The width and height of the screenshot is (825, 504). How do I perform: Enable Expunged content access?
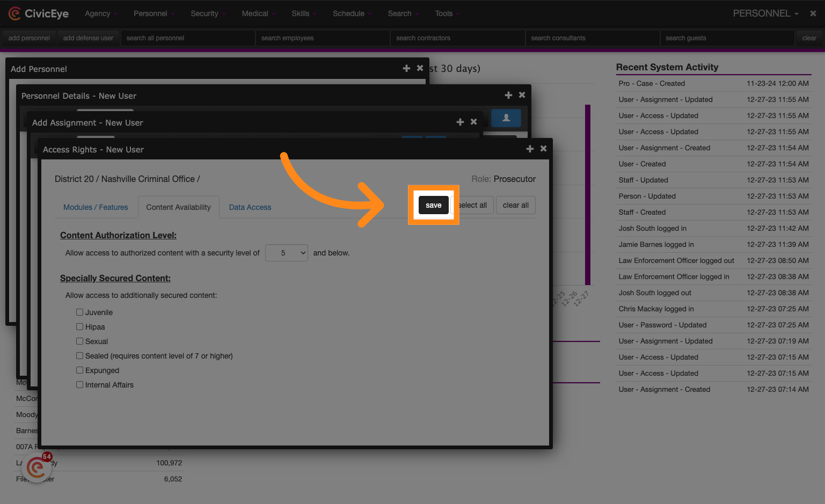(x=79, y=370)
